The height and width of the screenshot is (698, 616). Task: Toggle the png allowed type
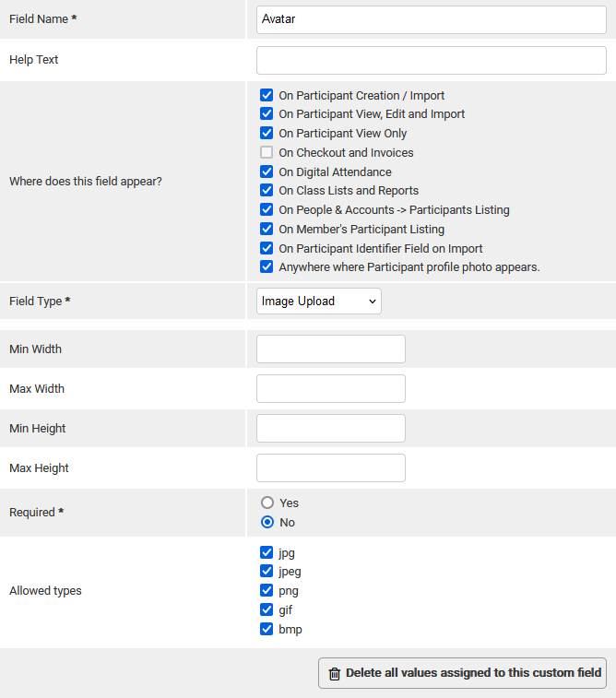(267, 591)
